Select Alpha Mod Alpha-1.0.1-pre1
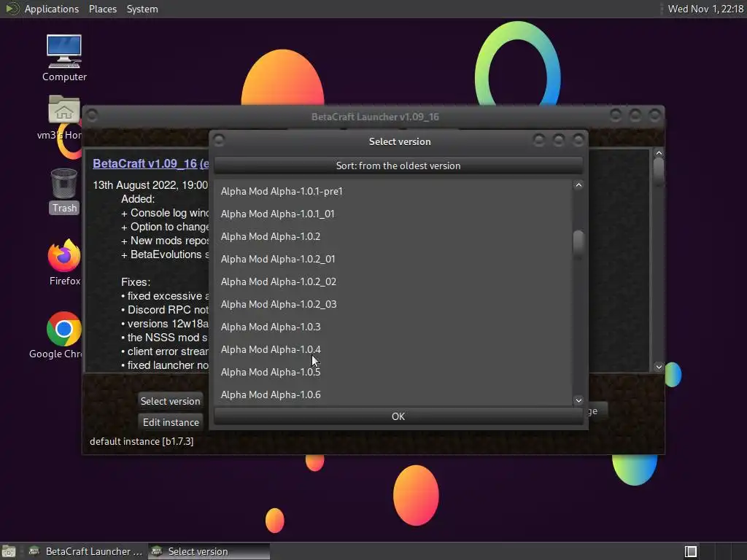Image resolution: width=747 pixels, height=560 pixels. click(392, 191)
